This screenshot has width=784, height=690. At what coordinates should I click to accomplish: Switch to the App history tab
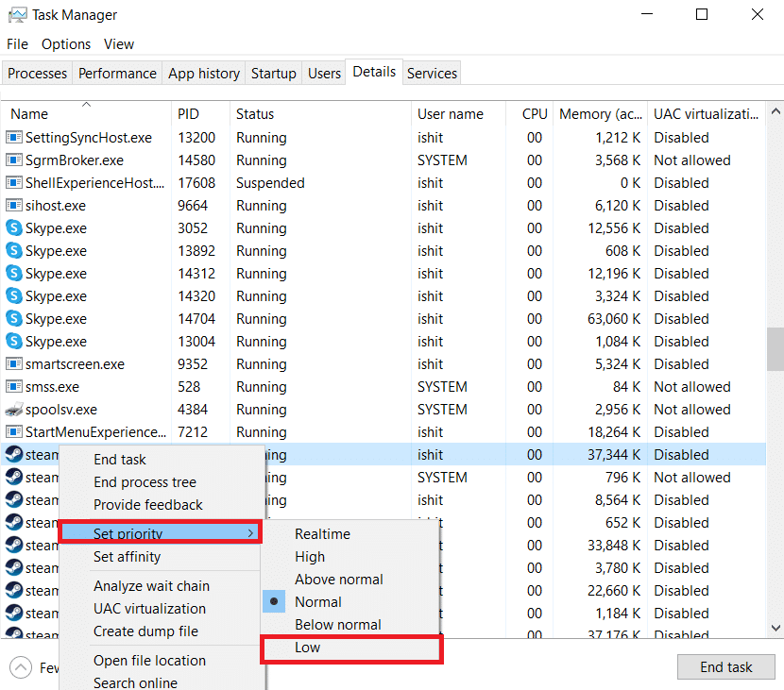204,74
